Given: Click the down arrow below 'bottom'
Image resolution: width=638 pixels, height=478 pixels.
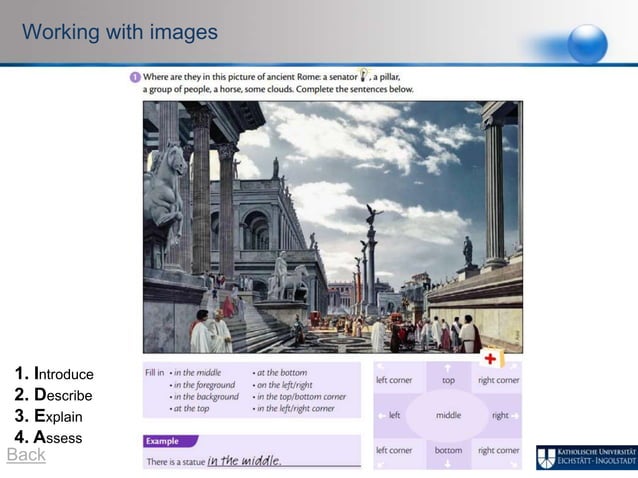Looking at the screenshot, I should tap(447, 464).
